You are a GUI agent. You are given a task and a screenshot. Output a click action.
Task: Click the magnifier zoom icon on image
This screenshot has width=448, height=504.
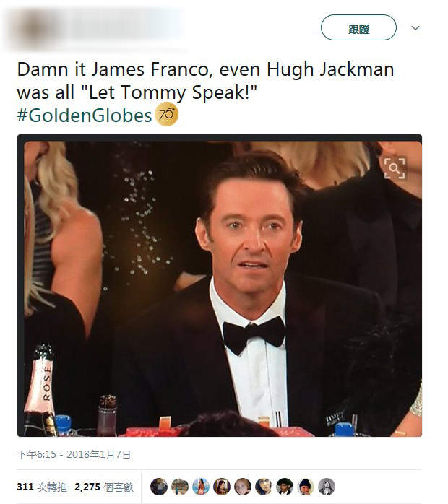(x=395, y=168)
